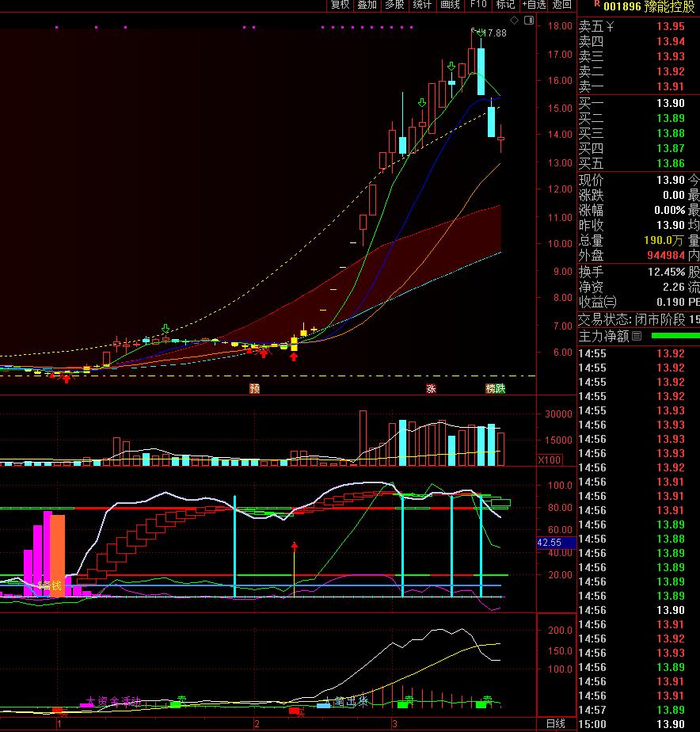
Task: Select the 15:00 13.90 tick row
Action: pyautogui.click(x=632, y=724)
